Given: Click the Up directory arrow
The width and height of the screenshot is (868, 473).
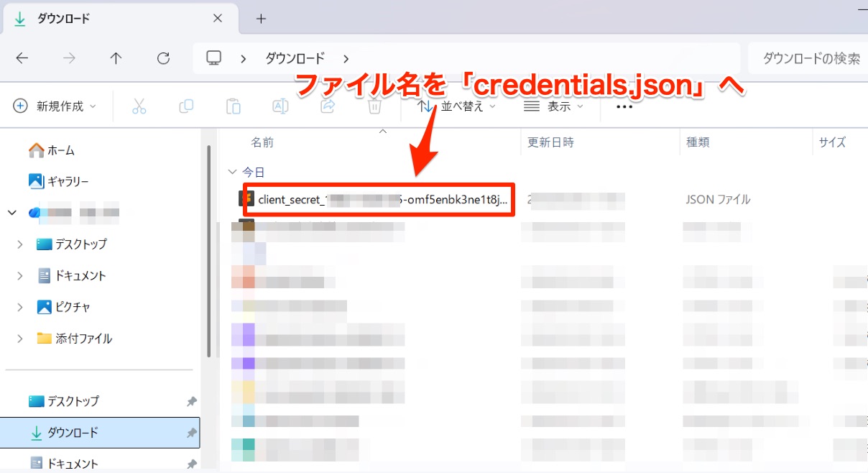Looking at the screenshot, I should (116, 58).
